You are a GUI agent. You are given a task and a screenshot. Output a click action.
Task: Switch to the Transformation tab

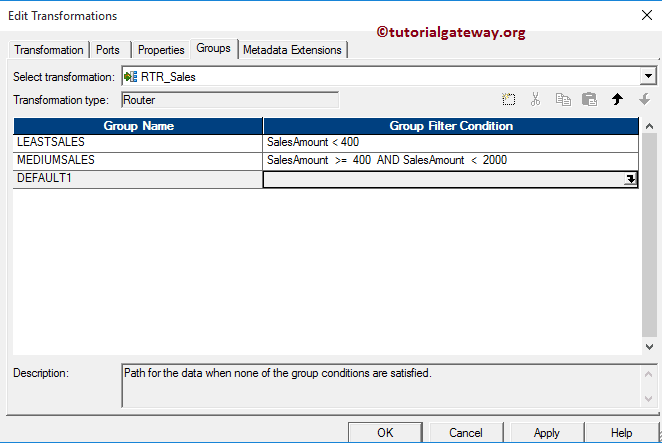(49, 50)
